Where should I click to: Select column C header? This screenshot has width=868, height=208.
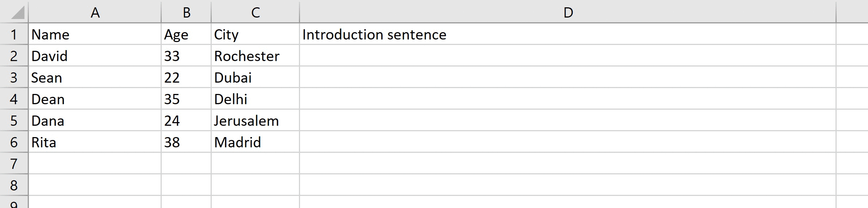(x=255, y=12)
